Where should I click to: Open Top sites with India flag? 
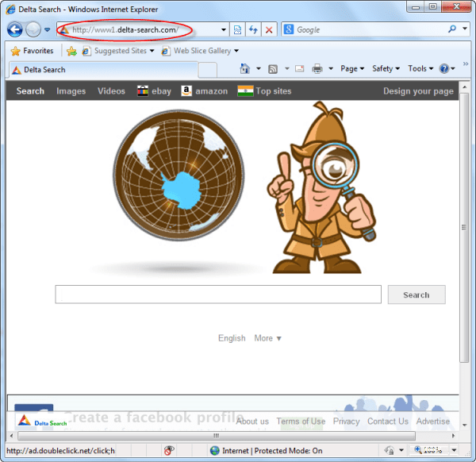tap(264, 90)
